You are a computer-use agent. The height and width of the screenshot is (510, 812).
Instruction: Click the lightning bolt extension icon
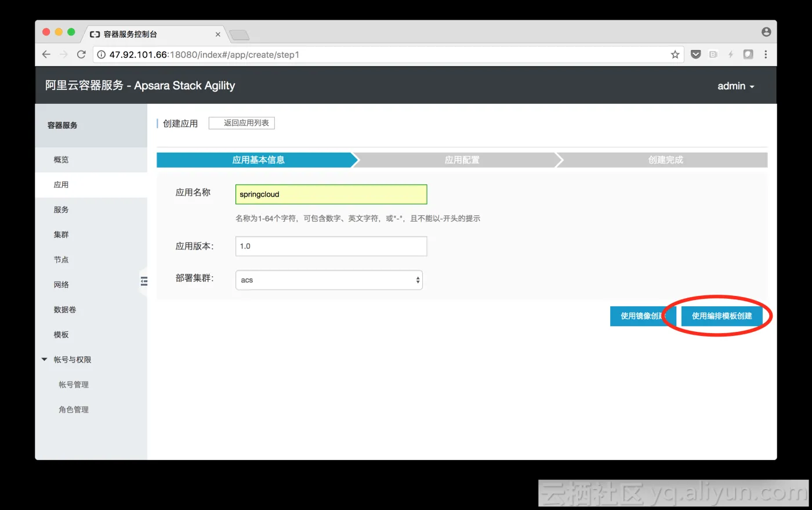tap(731, 55)
